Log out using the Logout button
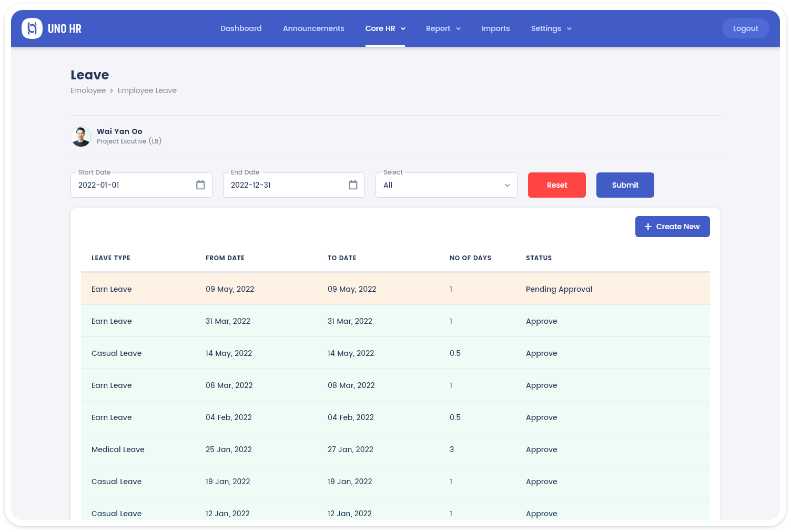 (745, 28)
